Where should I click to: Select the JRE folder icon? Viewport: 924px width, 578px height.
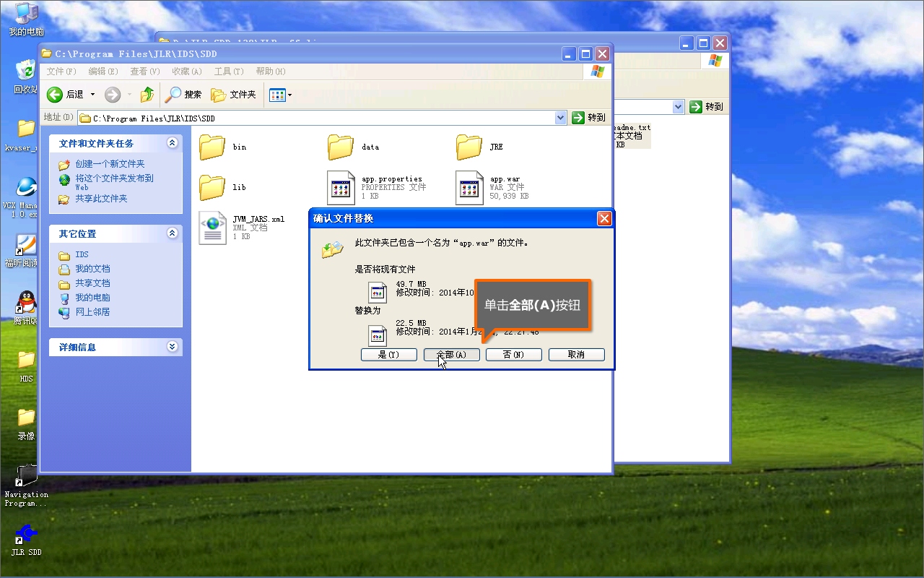coord(469,147)
